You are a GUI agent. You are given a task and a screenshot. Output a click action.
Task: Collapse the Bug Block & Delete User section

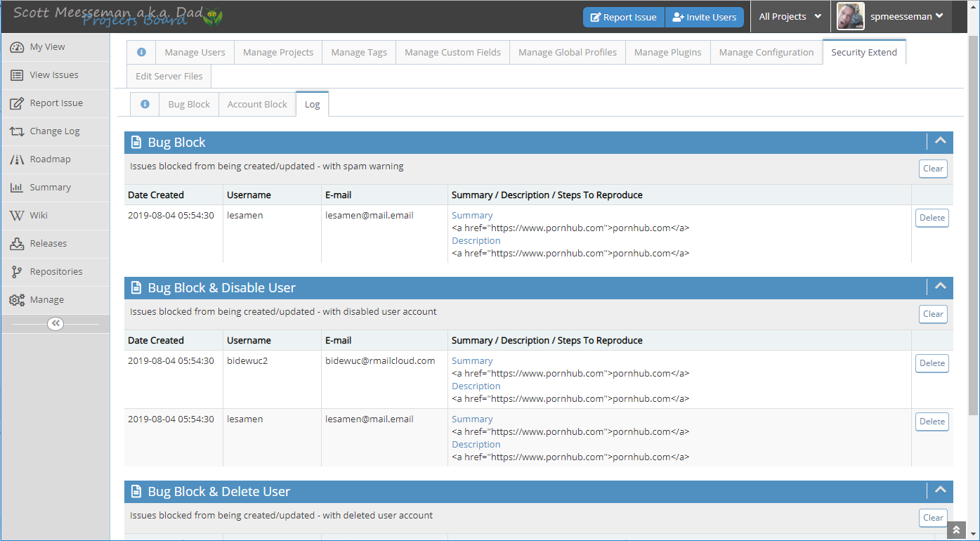940,490
